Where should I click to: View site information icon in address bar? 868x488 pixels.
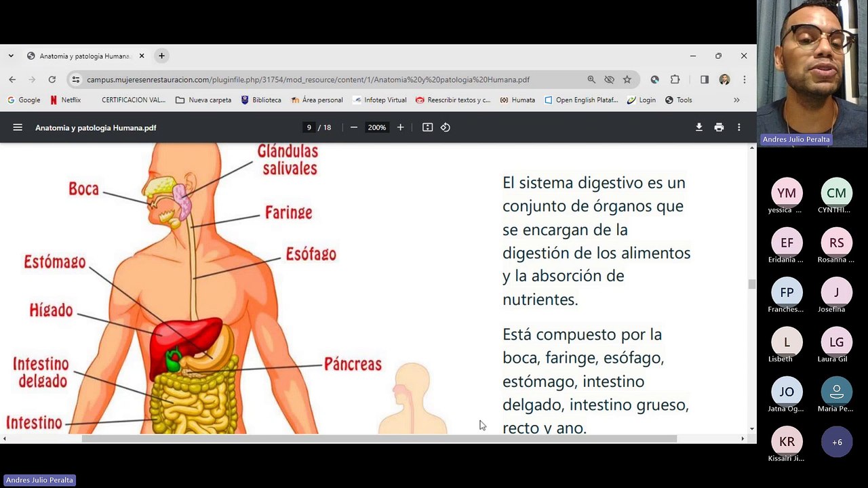click(x=76, y=79)
